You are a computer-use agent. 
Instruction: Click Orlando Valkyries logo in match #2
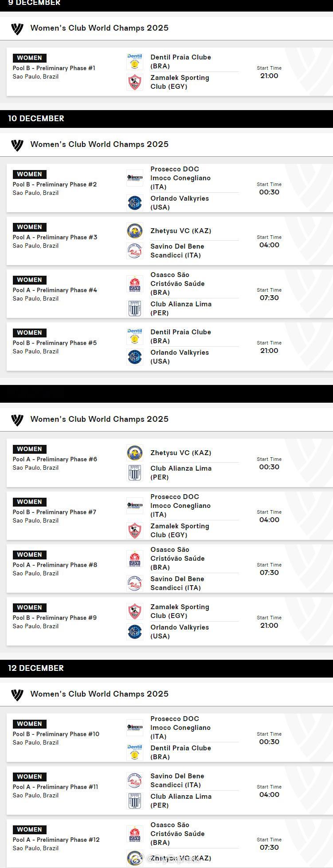point(135,203)
